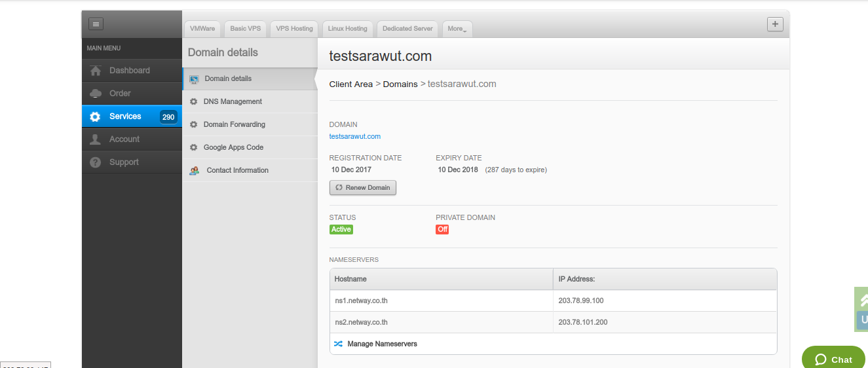This screenshot has width=868, height=368.
Task: Navigate to Domains in breadcrumb
Action: [400, 84]
